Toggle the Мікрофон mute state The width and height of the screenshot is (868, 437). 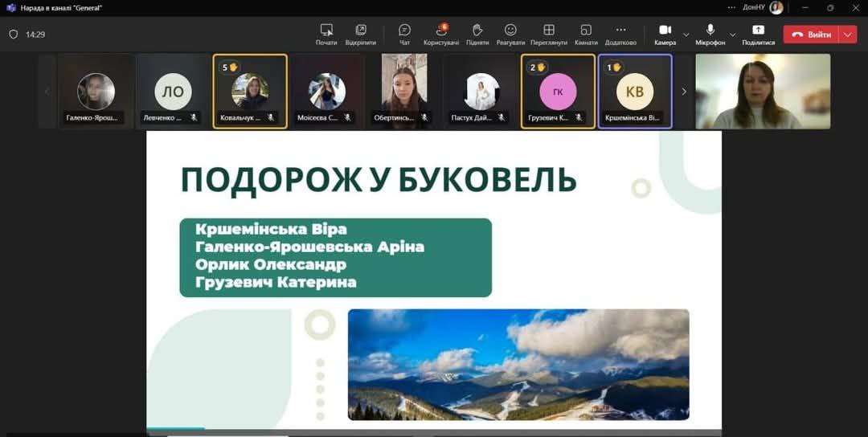(710, 35)
